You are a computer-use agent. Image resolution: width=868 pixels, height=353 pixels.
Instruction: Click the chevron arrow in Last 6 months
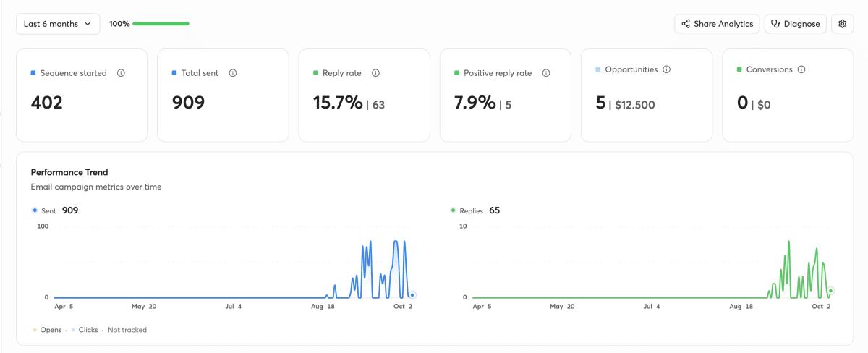pos(88,24)
